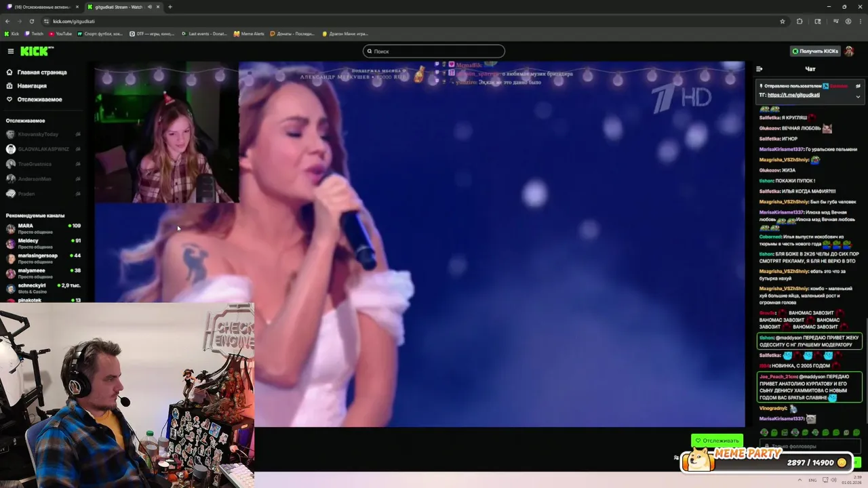The image size is (868, 488).
Task: Open the Twitch bookmark
Action: (x=33, y=33)
